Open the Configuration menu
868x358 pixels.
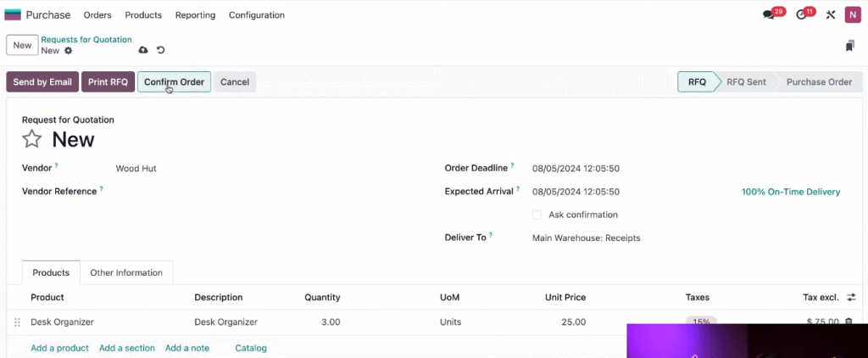pos(257,15)
